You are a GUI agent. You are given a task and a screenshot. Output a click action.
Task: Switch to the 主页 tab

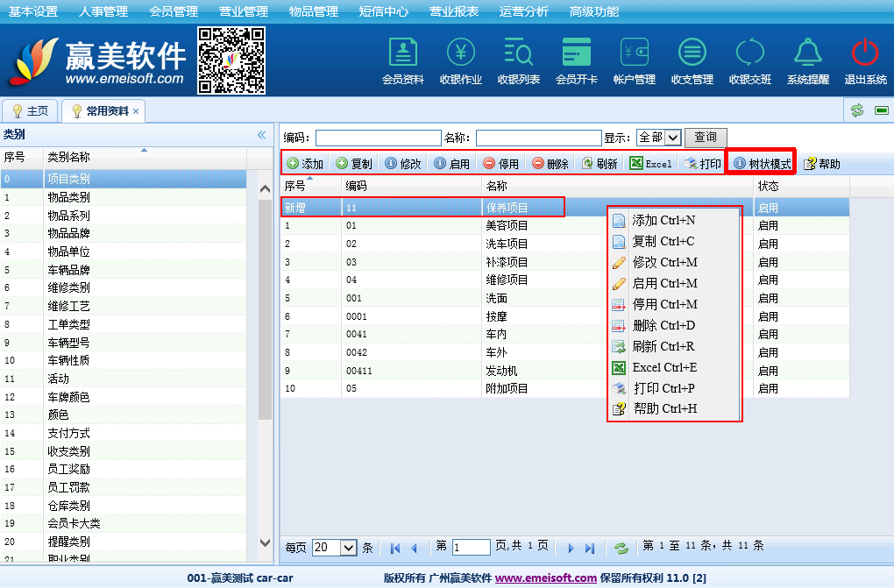31,111
